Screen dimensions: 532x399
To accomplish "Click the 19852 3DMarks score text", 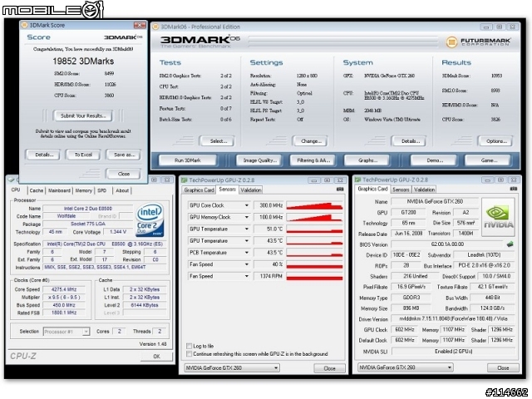I will [x=83, y=61].
